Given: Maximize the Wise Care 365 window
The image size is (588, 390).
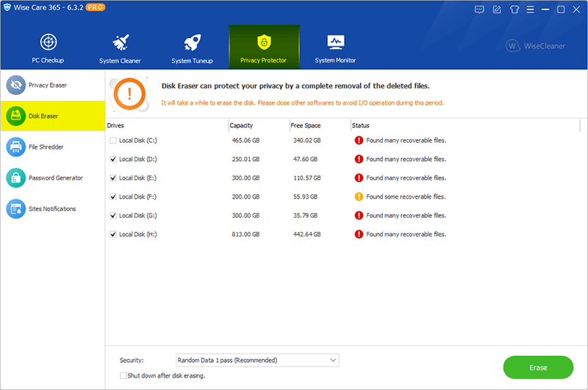Looking at the screenshot, I should pyautogui.click(x=561, y=10).
